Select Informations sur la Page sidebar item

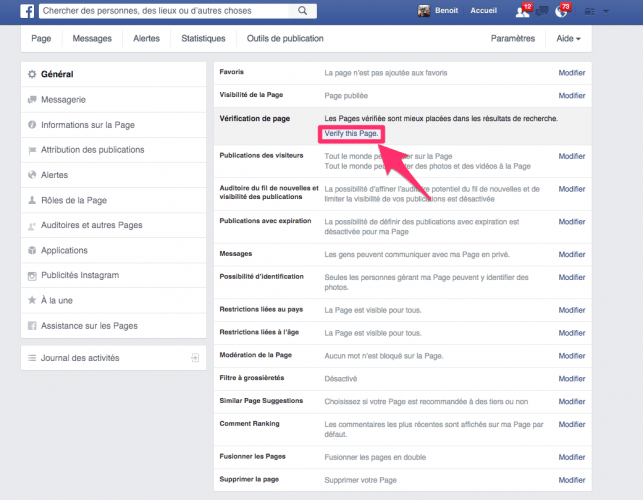[113, 125]
